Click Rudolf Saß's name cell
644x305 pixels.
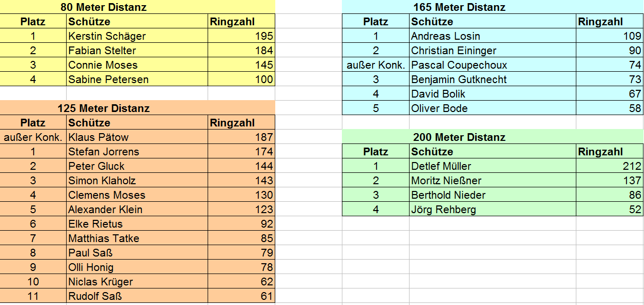point(137,296)
